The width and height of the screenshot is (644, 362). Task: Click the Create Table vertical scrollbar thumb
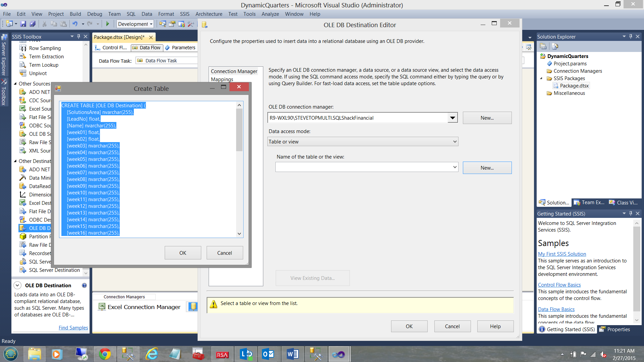coord(239,130)
